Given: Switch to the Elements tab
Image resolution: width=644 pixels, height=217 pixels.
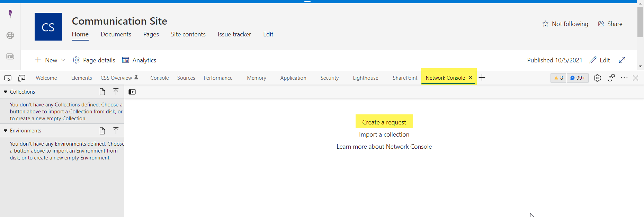Looking at the screenshot, I should pos(82,78).
